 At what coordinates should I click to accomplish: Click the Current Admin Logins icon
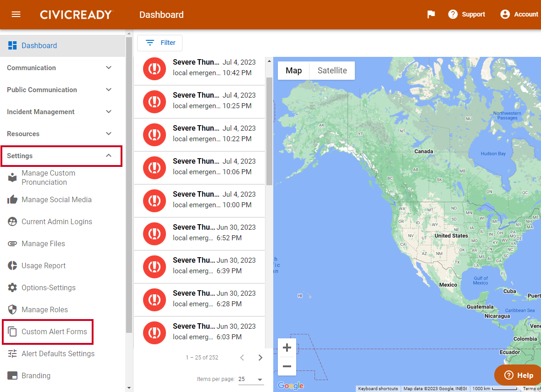12,221
